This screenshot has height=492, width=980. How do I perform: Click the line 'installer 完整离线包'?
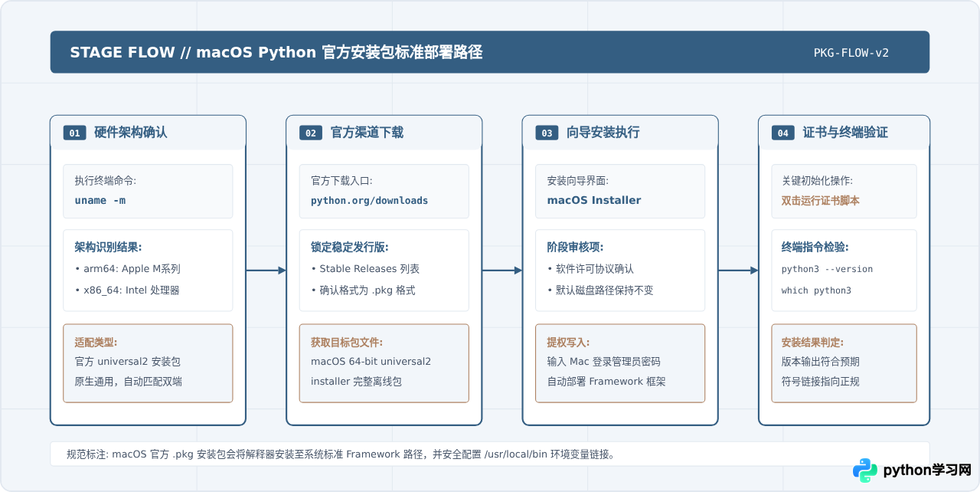(x=356, y=381)
